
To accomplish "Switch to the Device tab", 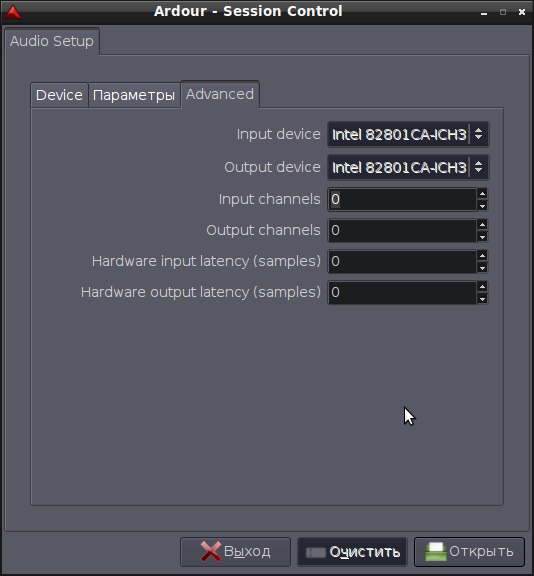I will click(59, 95).
